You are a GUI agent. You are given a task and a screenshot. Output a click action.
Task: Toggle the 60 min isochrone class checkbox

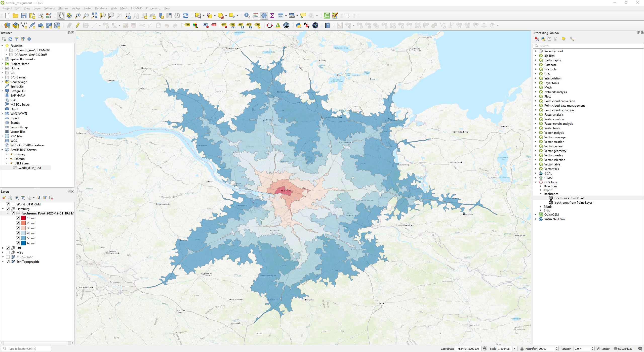tap(18, 243)
